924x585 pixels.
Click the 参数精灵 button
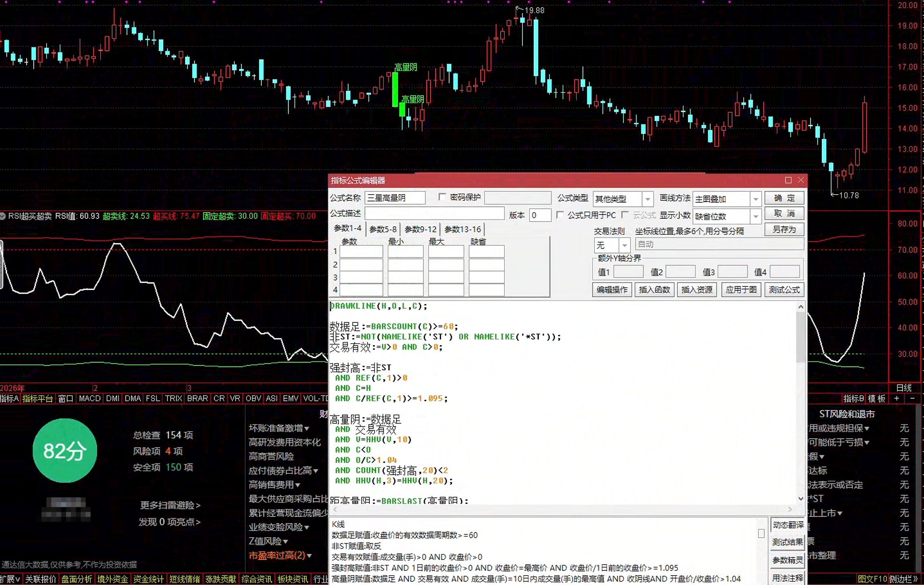787,560
